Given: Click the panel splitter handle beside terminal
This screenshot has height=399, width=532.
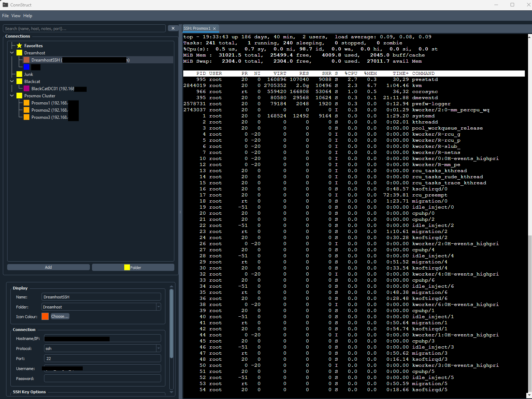Looking at the screenshot, I should [180, 212].
